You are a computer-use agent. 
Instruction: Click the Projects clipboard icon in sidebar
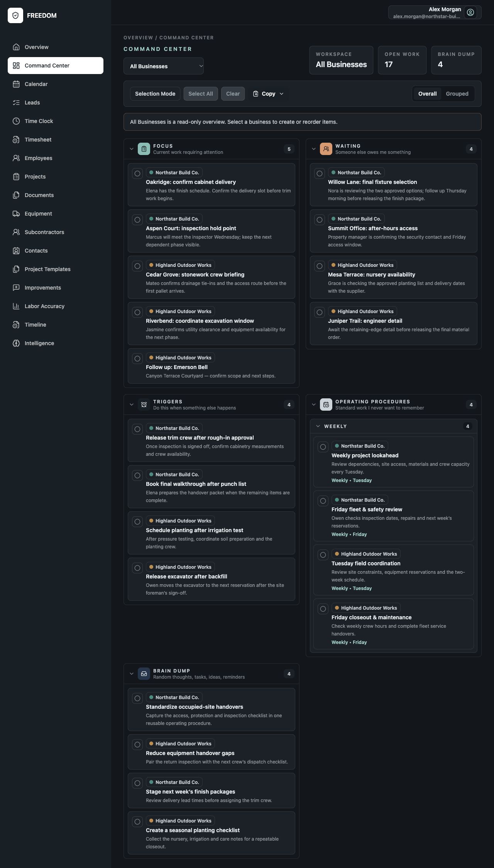point(16,177)
